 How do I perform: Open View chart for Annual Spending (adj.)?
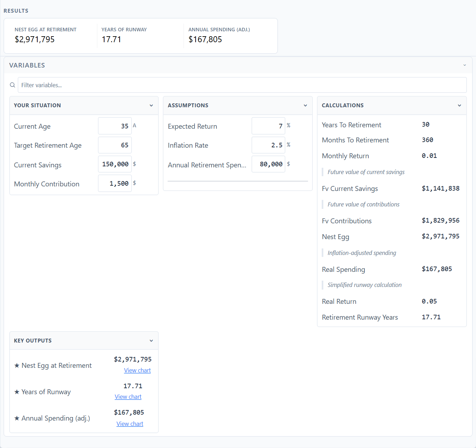point(130,424)
